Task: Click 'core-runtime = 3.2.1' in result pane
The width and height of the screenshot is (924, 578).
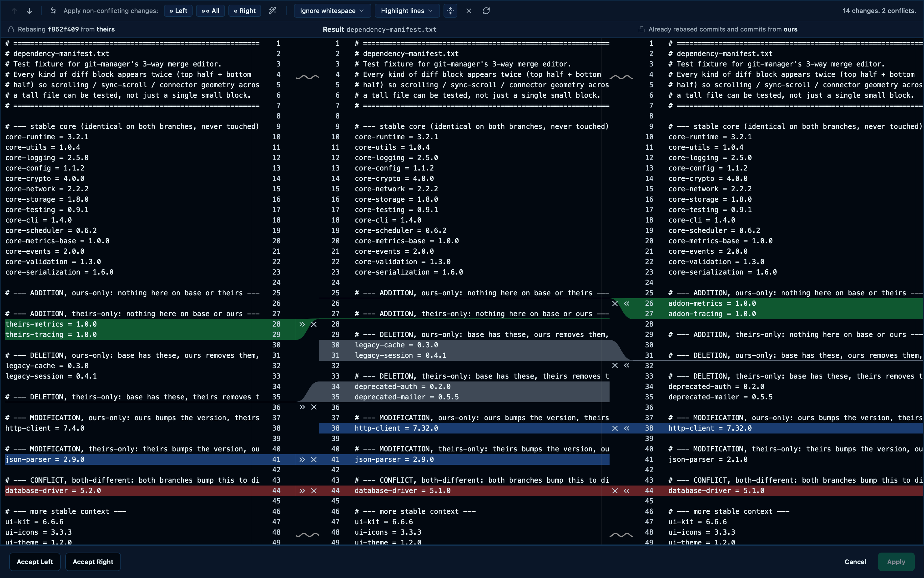Action: point(396,137)
